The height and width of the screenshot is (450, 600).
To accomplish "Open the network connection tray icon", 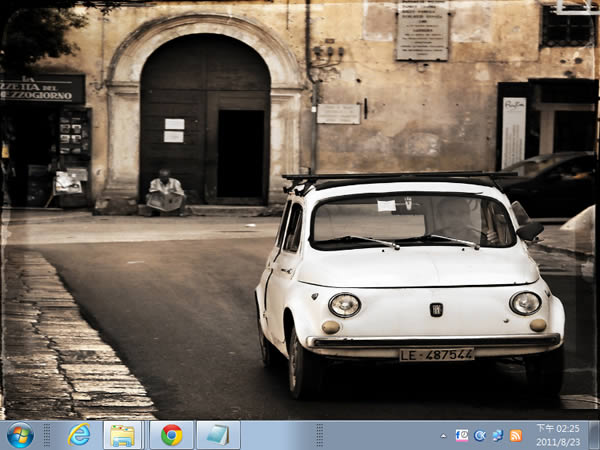I will 498,435.
